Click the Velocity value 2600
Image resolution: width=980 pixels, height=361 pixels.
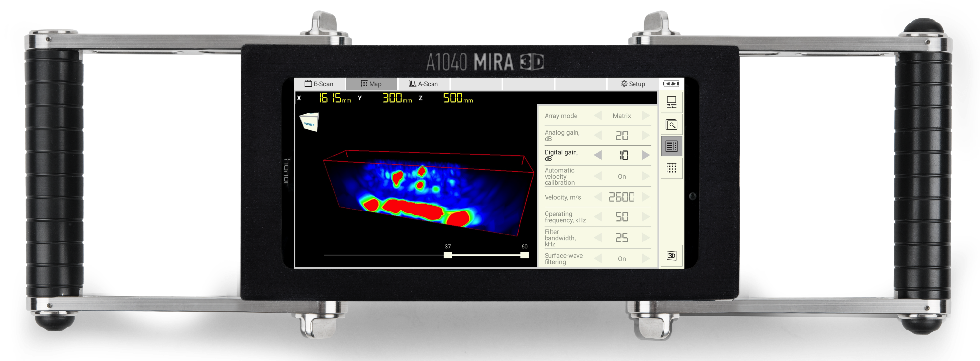pos(622,197)
